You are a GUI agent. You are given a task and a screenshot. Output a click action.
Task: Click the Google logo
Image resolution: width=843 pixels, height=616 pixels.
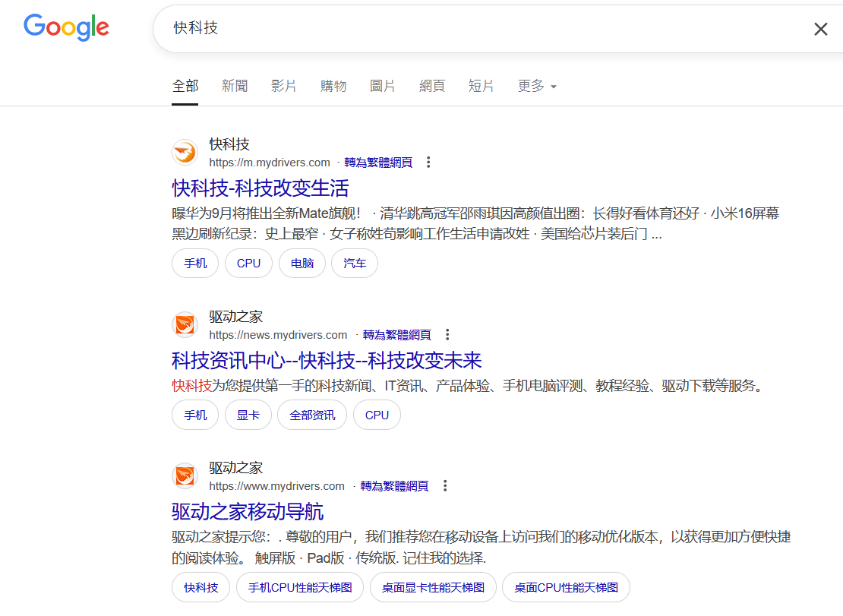pos(66,27)
